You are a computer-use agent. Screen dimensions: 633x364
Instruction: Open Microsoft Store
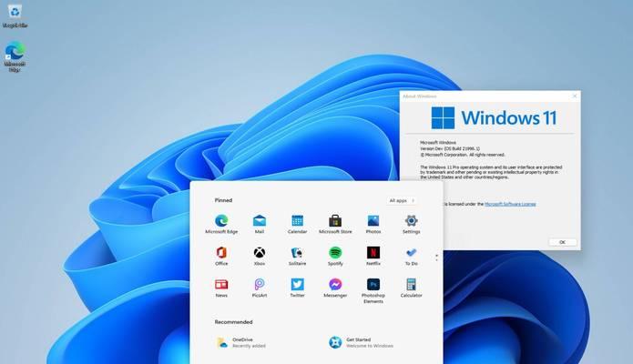point(335,224)
